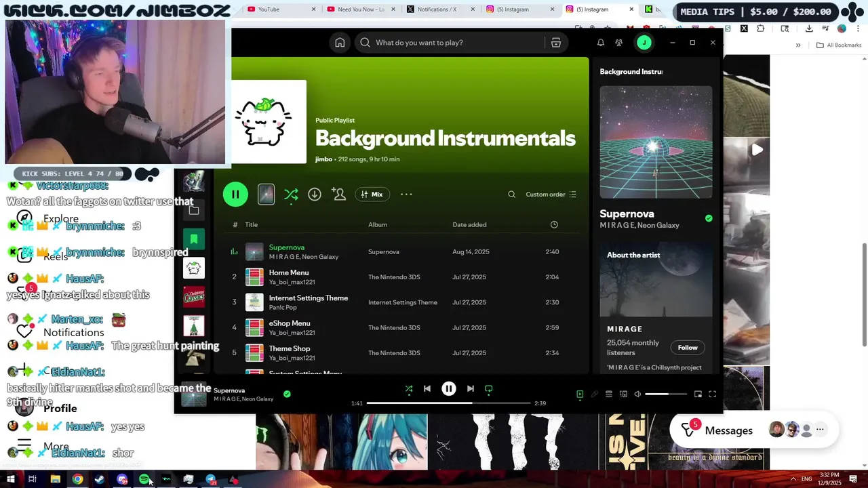Open Telegram from the taskbar

click(211, 479)
